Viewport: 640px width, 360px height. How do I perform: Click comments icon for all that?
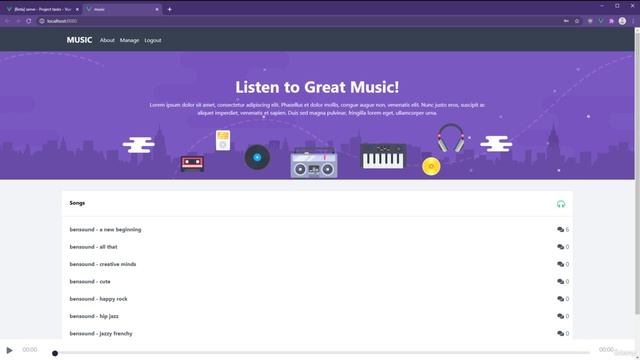click(560, 247)
